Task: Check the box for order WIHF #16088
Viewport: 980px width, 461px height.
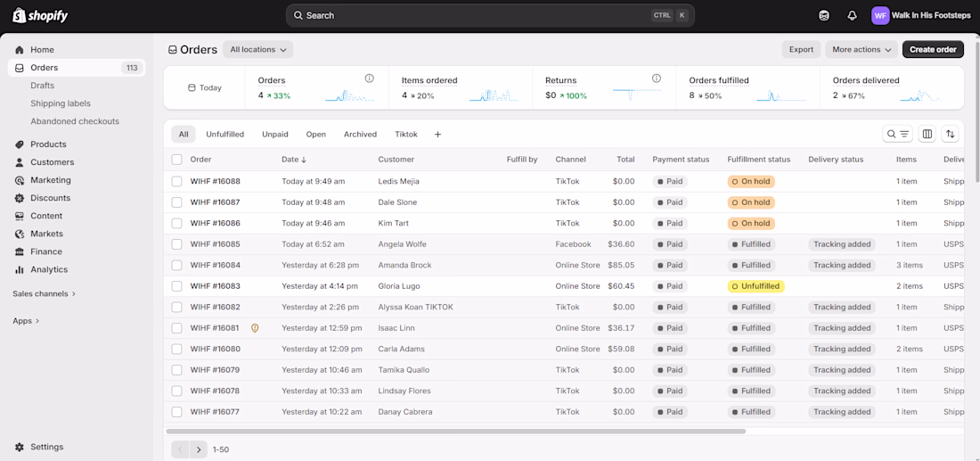Action: [177, 181]
